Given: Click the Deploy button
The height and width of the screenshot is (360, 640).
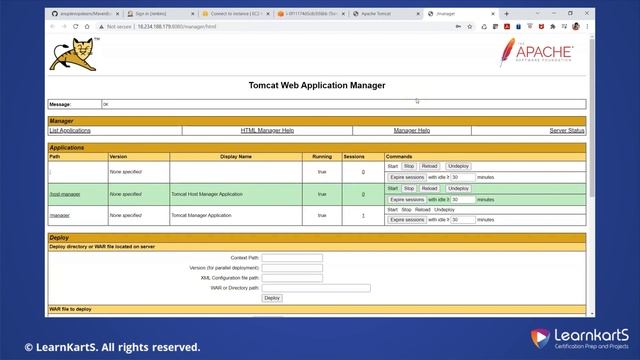Looking at the screenshot, I should 272,298.
